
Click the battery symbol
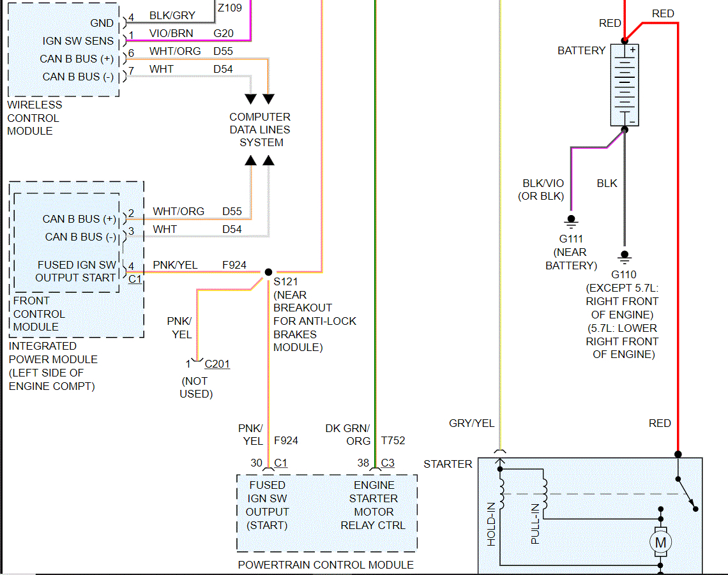(625, 85)
